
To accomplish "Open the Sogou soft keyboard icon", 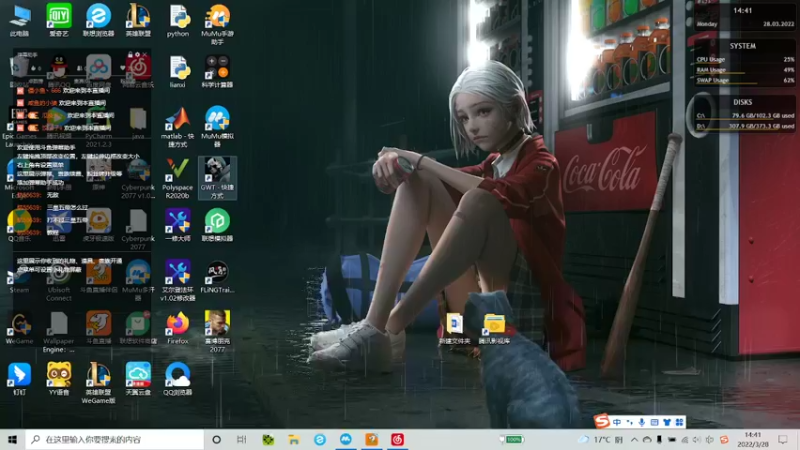I will tap(655, 422).
